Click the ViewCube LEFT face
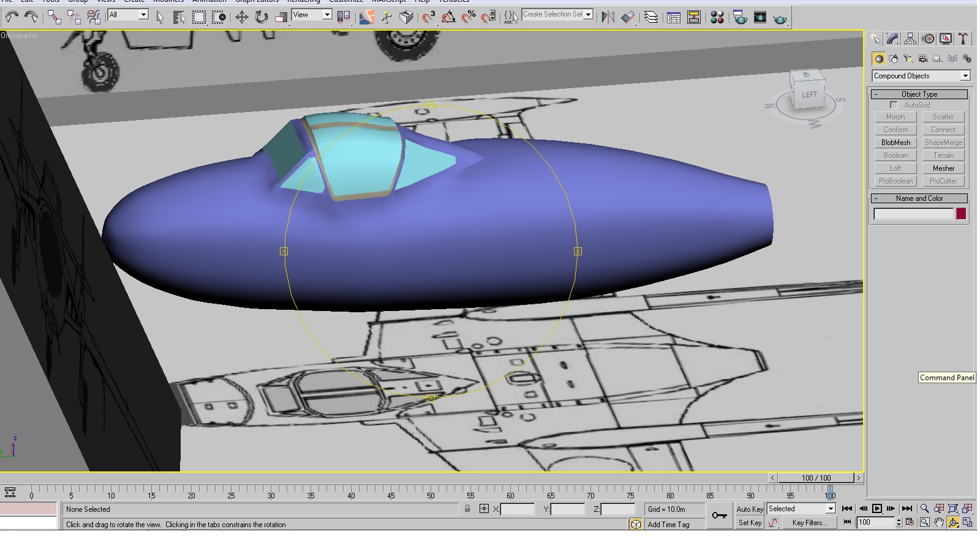Image resolution: width=980 pixels, height=551 pixels. coord(809,95)
